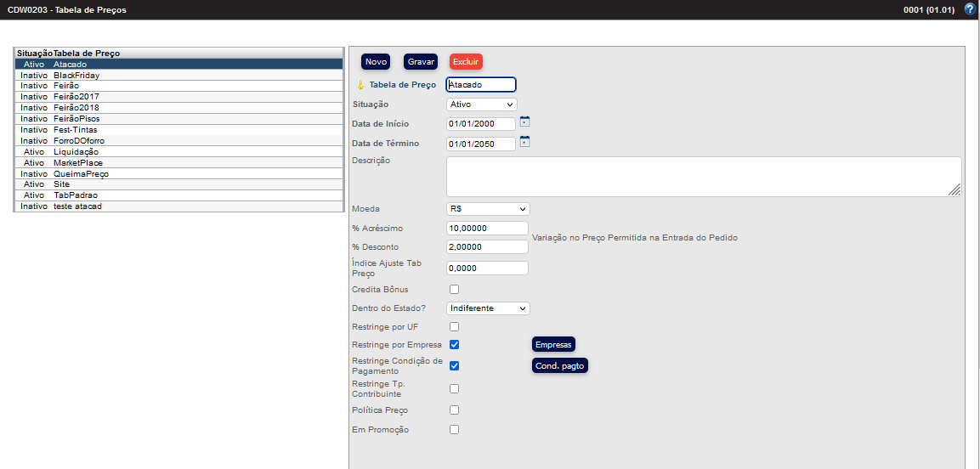Open calendar picker for Data de Início
The height and width of the screenshot is (469, 980).
[x=525, y=121]
